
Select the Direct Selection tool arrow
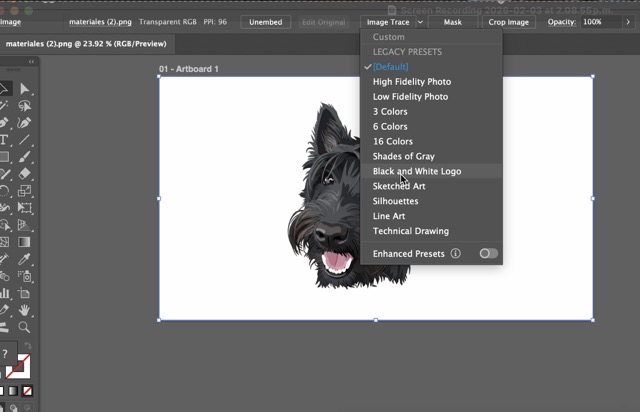click(24, 89)
